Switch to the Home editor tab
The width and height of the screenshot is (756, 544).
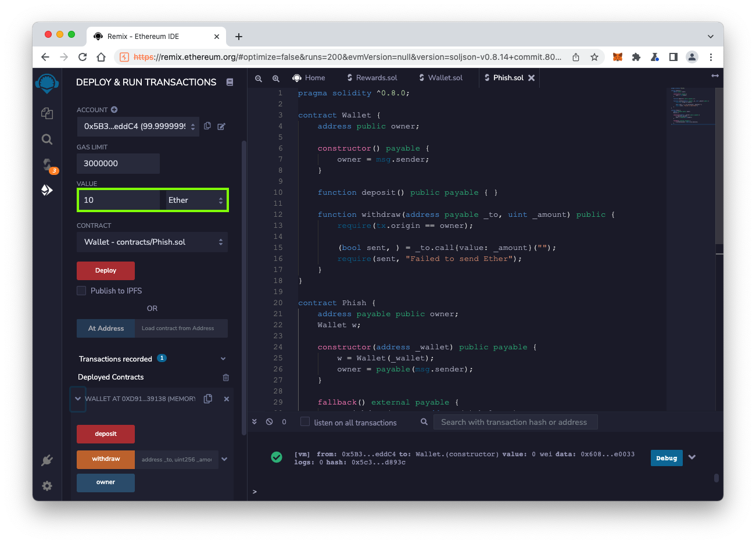tap(309, 78)
